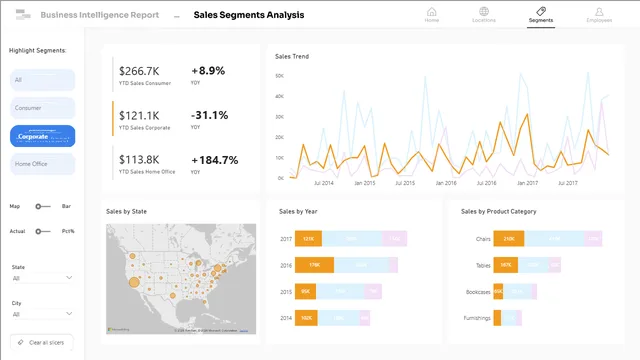This screenshot has height=360, width=640.
Task: Click the Furnishings category label
Action: [x=477, y=318]
